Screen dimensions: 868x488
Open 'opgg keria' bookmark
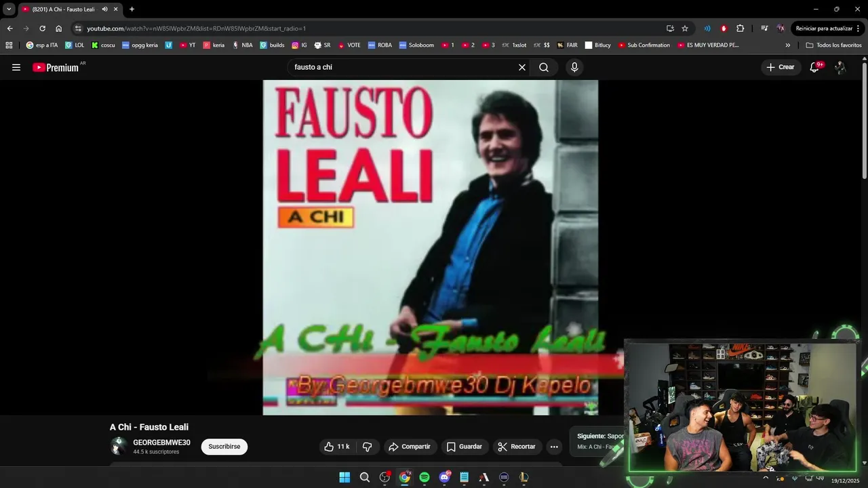point(140,45)
